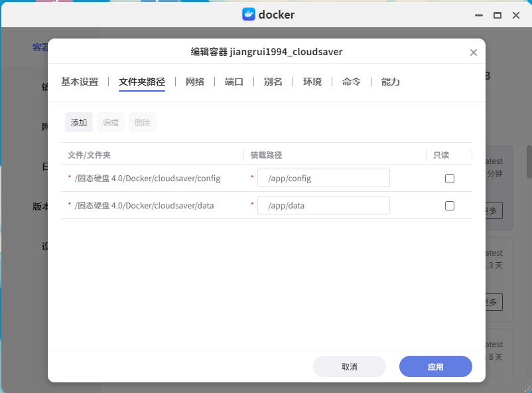Select 版本 in the left sidebar
The image size is (532, 393).
40,206
